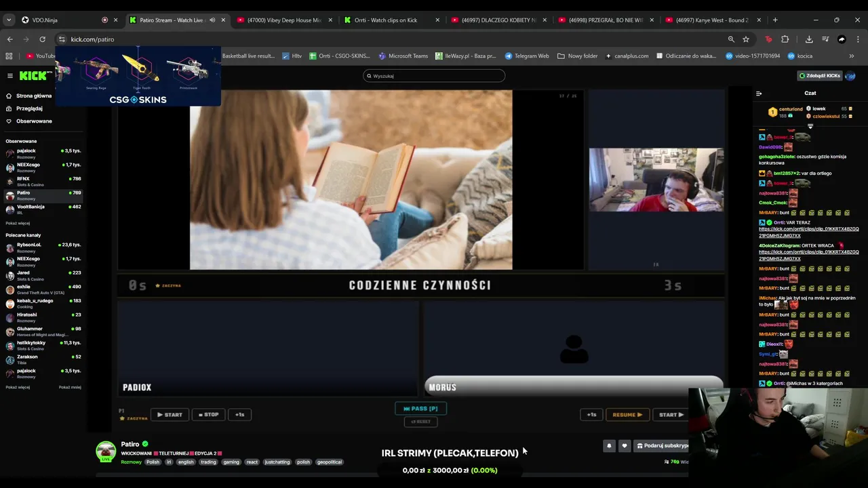Click the PASS [P] button
868x488 pixels.
420,408
